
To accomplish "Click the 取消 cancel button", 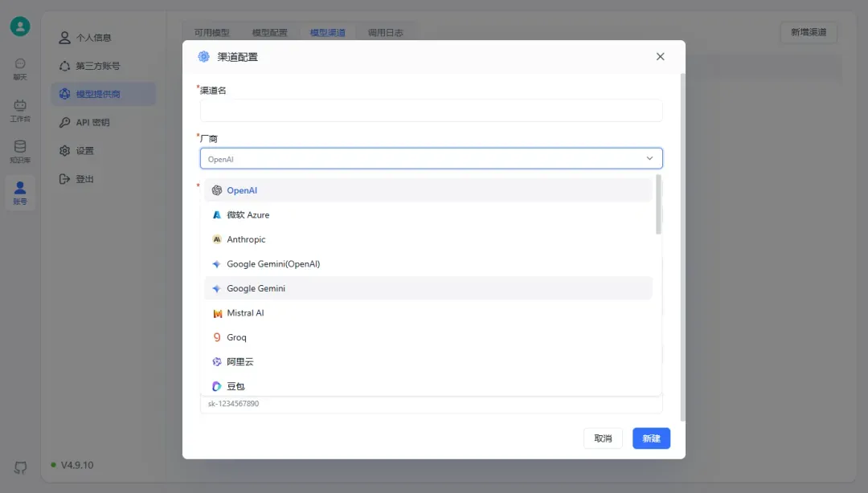I will pyautogui.click(x=603, y=438).
